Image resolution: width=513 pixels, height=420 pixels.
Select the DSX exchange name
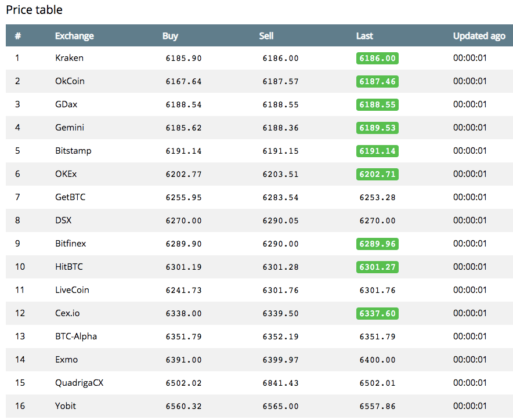63,220
